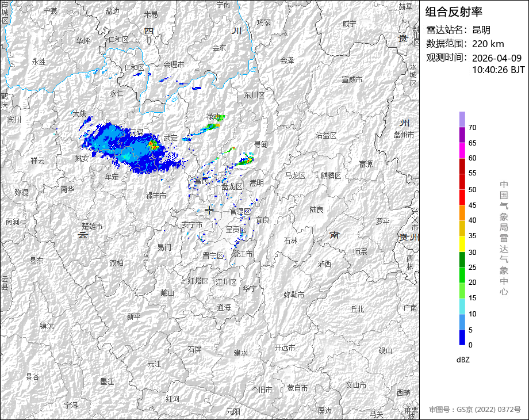Click the 澄江市 map label
This screenshot has height=420, width=529.
242,254
